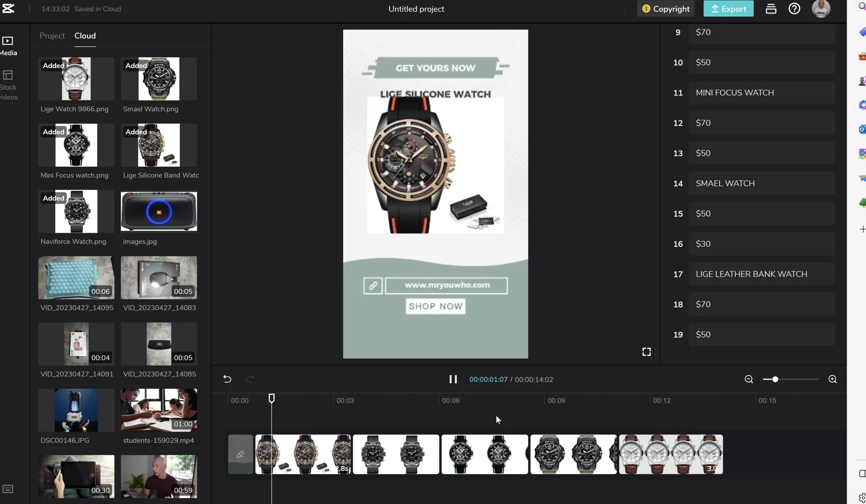Screen dimensions: 866x504
Task: Click www.mryouwho.com text in preview
Action: coord(447,285)
